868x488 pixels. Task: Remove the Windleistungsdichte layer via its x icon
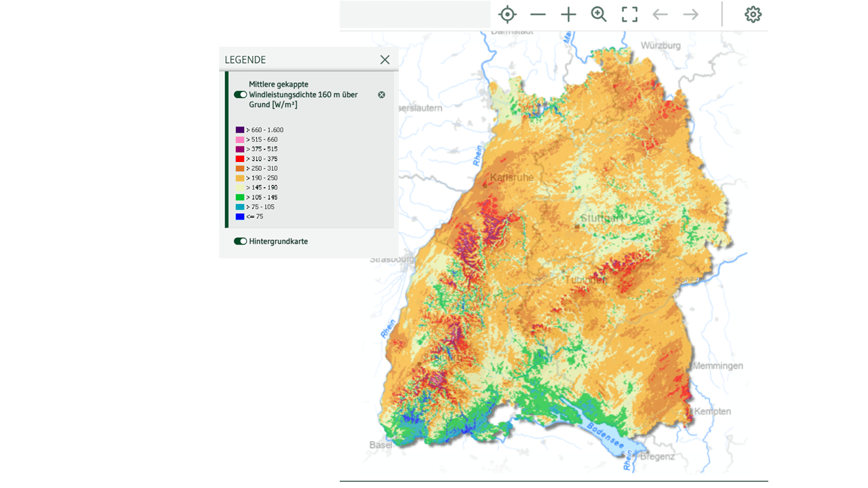coord(381,95)
